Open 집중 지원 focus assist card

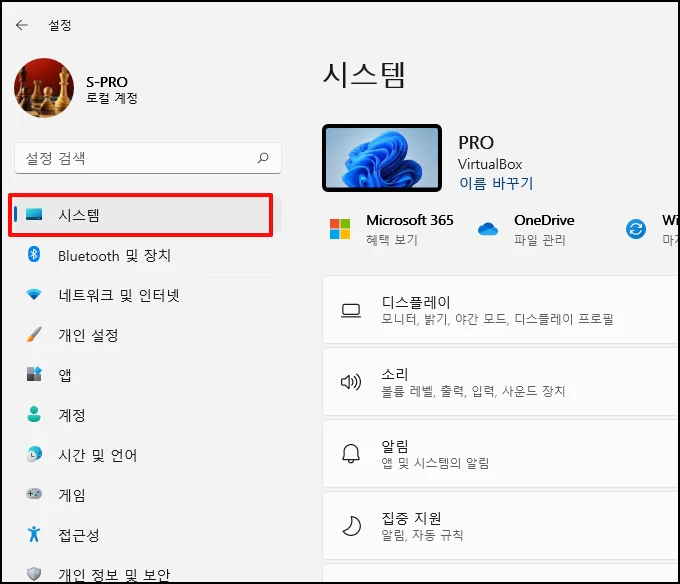pos(500,525)
